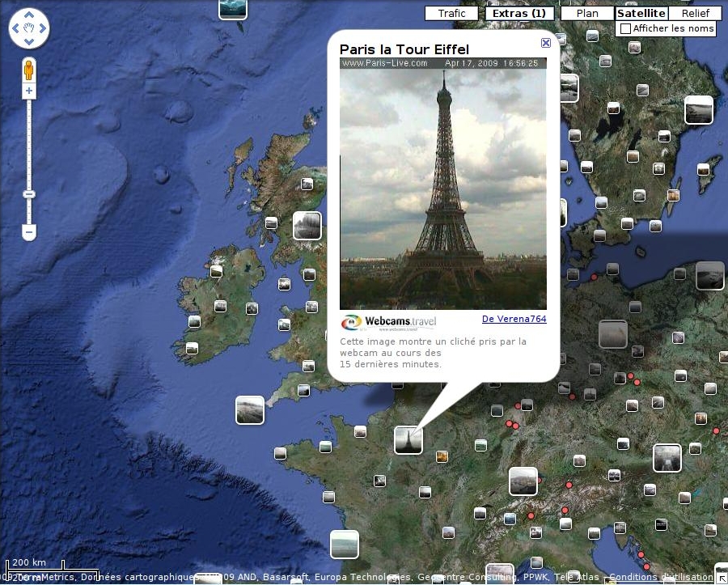Follow the "De Verena764" link
This screenshot has height=585, width=728.
(x=514, y=319)
